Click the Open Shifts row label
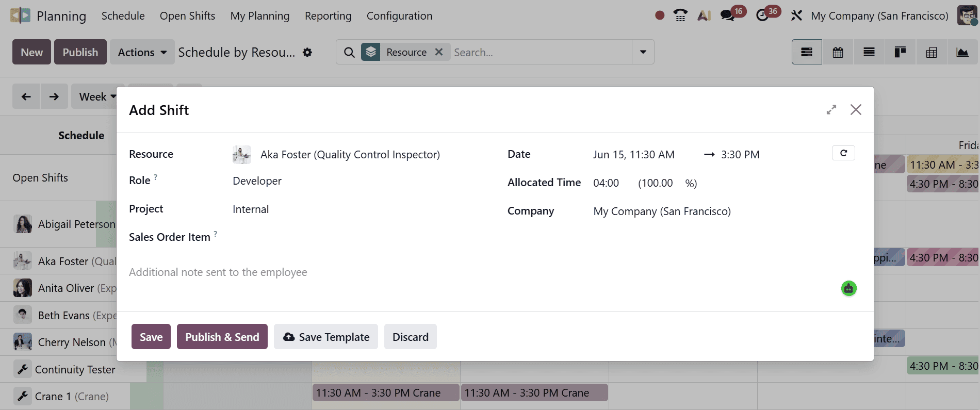 point(40,178)
